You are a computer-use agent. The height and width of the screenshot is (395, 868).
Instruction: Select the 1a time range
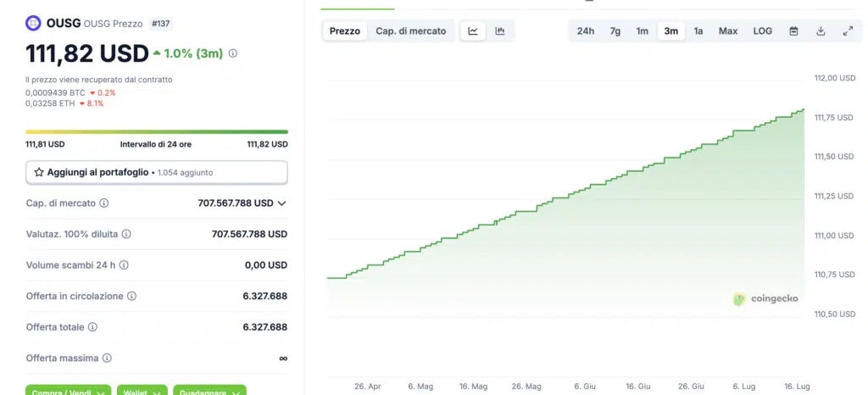(x=698, y=31)
